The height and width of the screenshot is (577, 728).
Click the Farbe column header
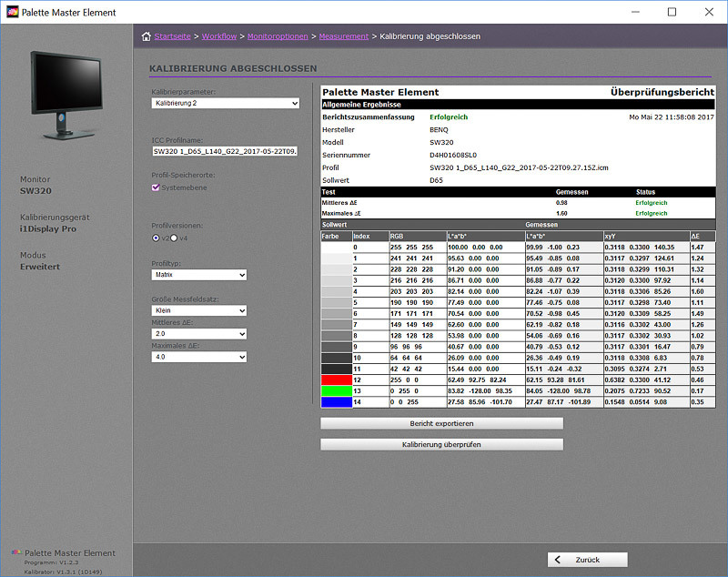(x=336, y=237)
